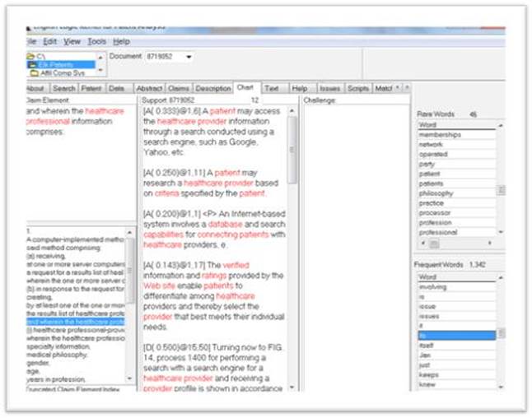
Task: Select 'operated' in Rare Words list
Action: (457, 154)
